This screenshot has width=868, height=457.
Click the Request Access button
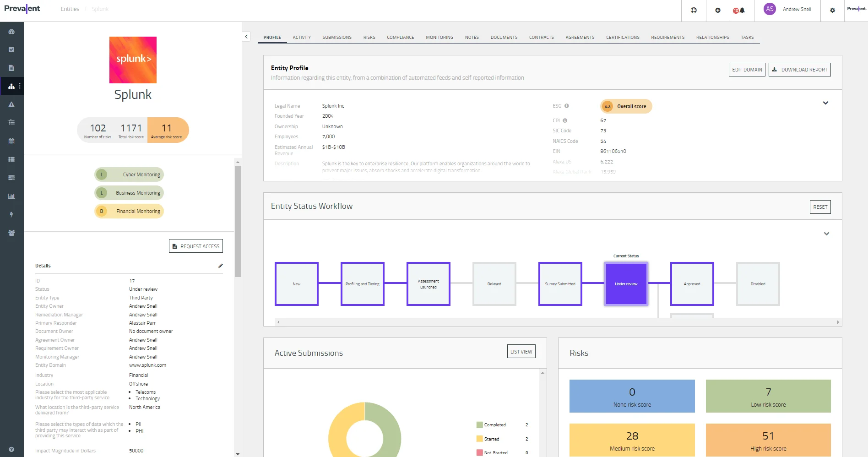[196, 246]
